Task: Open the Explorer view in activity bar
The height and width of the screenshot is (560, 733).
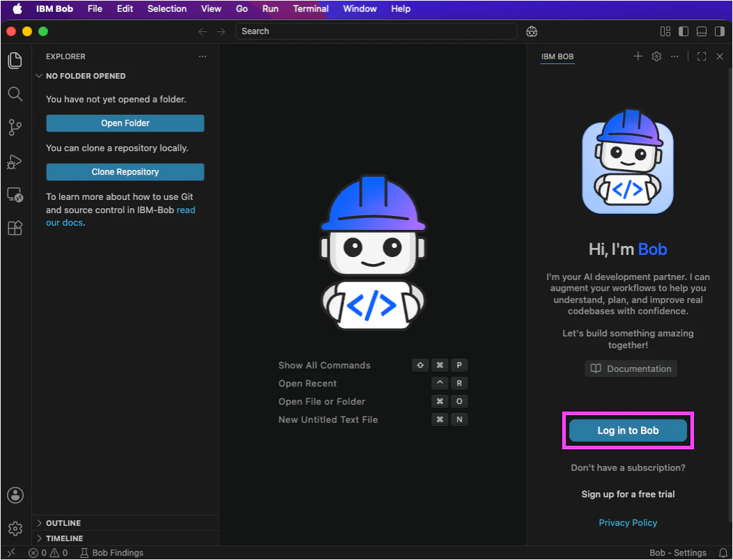Action: click(15, 61)
